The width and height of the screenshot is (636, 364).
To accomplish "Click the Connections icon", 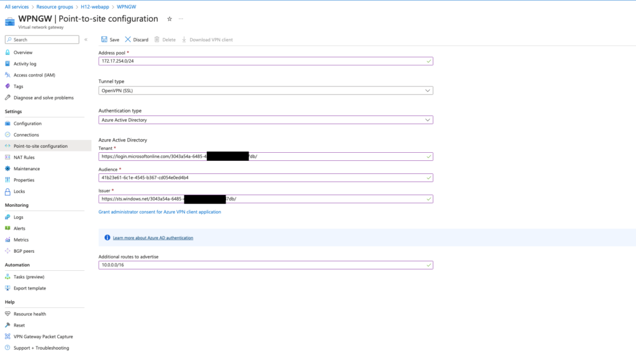I will coord(7,135).
